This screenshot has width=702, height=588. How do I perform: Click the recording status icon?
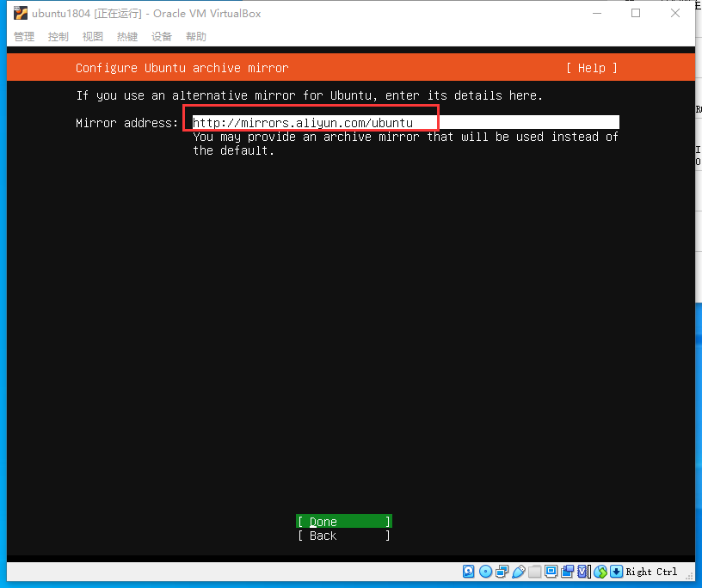568,571
